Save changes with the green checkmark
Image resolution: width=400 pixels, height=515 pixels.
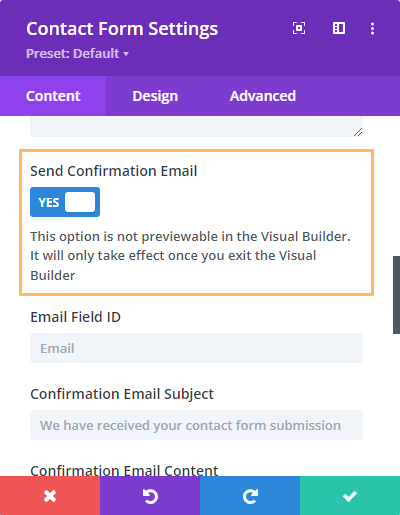tap(350, 496)
